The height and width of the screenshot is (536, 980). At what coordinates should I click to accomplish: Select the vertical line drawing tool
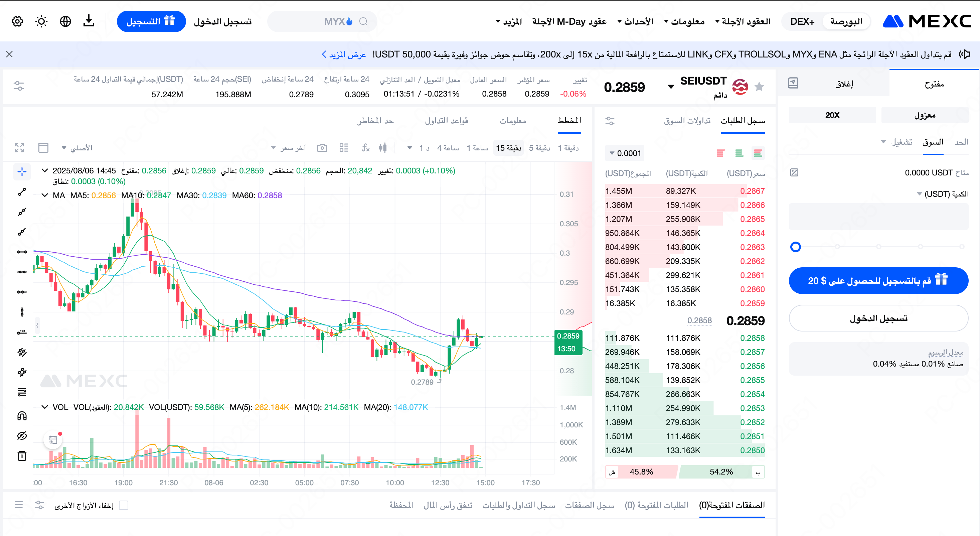tap(22, 312)
